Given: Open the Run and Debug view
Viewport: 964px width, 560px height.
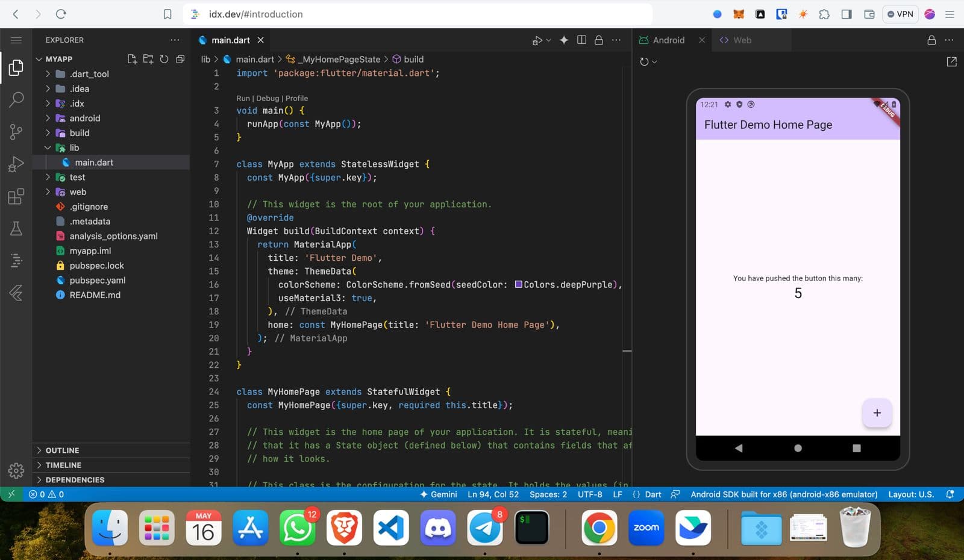Looking at the screenshot, I should coord(16,164).
